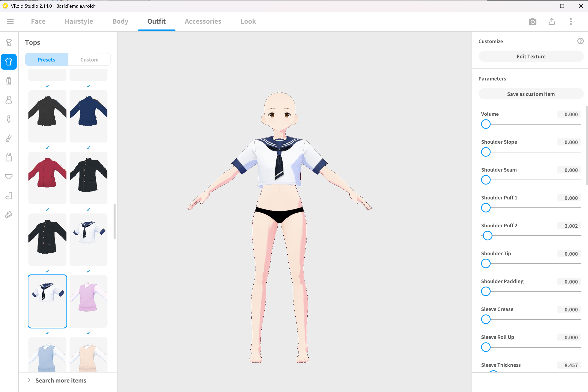Edit the Shoulder Slope value field
This screenshot has height=392, width=588.
coord(569,142)
